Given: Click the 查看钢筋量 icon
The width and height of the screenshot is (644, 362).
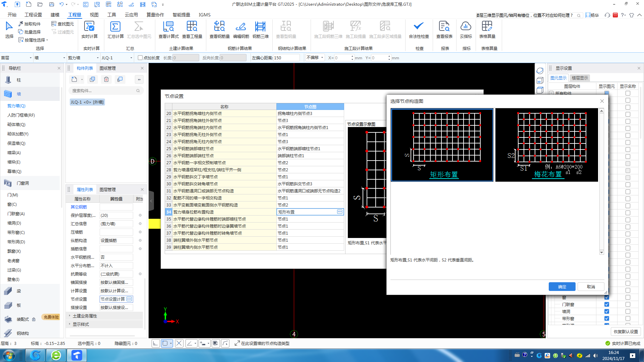Looking at the screenshot, I should [x=219, y=26].
